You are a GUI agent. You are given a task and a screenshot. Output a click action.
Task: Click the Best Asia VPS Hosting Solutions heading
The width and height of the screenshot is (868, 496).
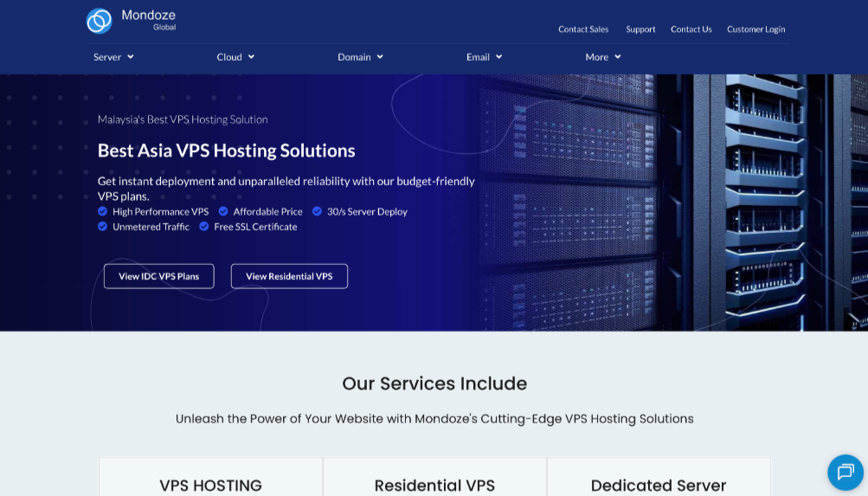[227, 151]
